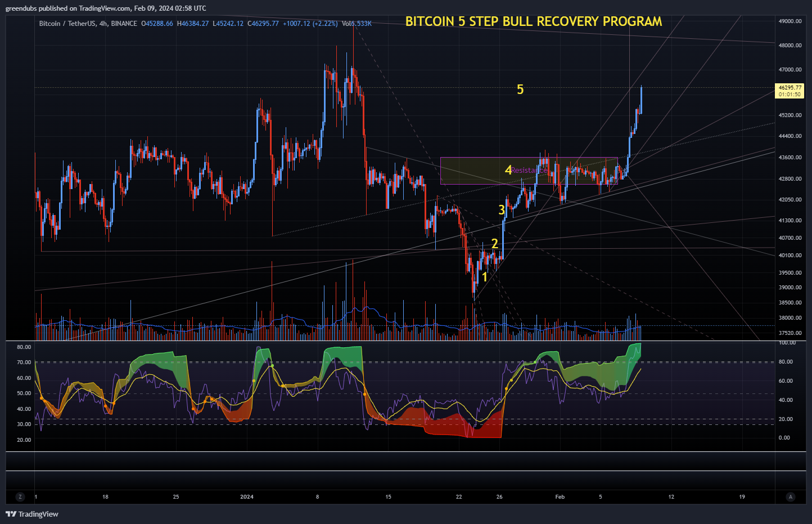Click the 37520.00 price axis label
Viewport: 812px width, 524px height.
click(x=790, y=333)
